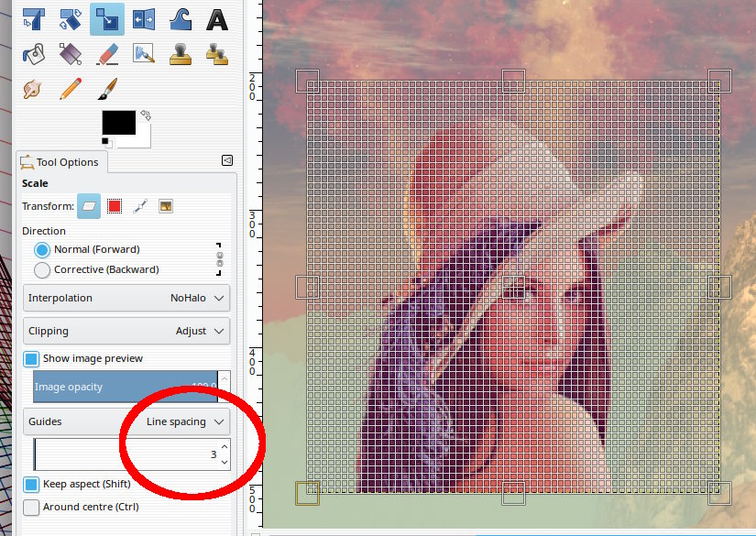Image resolution: width=756 pixels, height=536 pixels.
Task: Select the Rotate tool in the toolbox
Action: pyautogui.click(x=71, y=19)
